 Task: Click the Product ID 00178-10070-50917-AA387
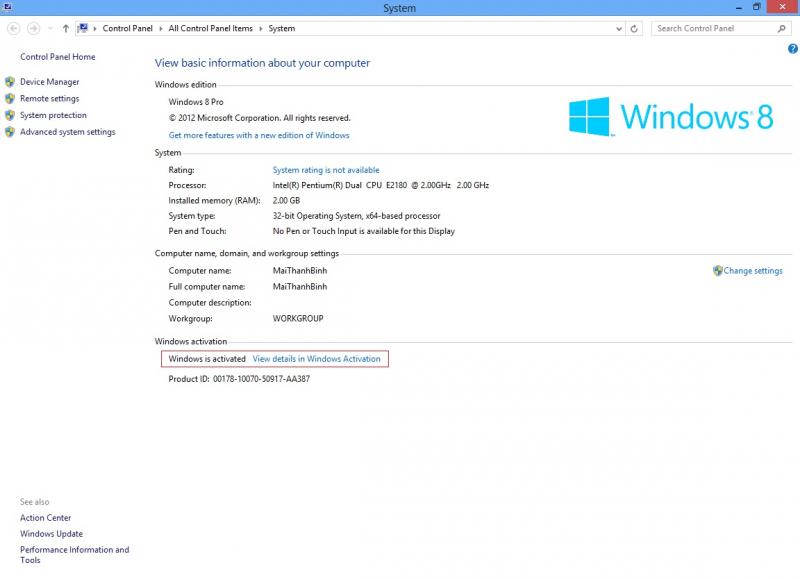tap(239, 379)
